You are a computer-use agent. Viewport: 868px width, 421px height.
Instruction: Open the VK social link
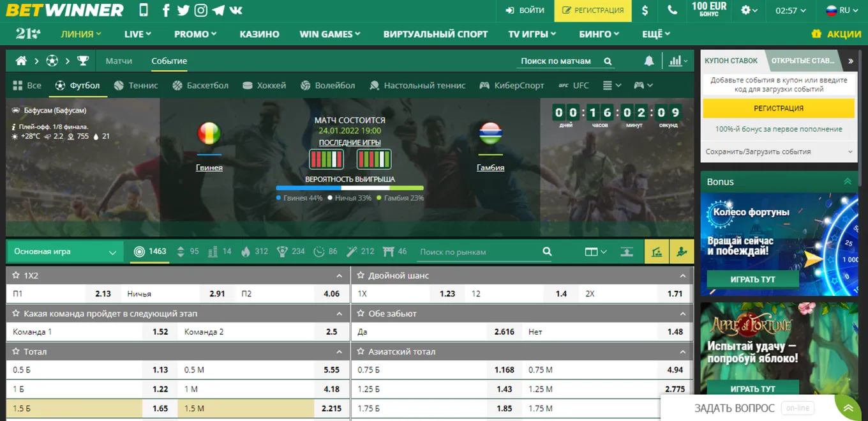tap(236, 10)
